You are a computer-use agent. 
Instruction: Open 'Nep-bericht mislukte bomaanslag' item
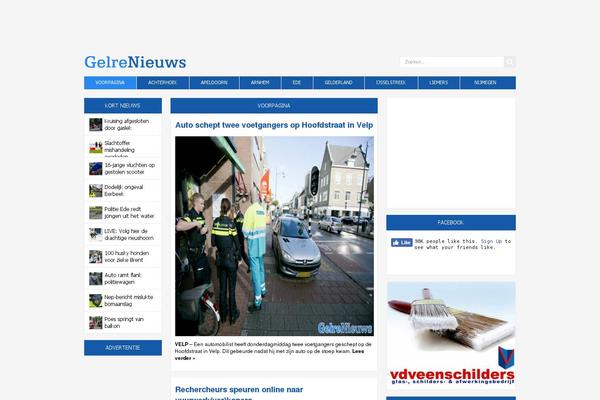point(129,300)
